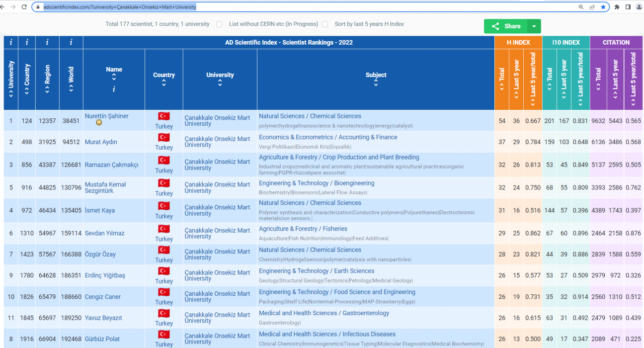Open the browser extensions puzzle icon
This screenshot has width=644, height=348.
617,7
